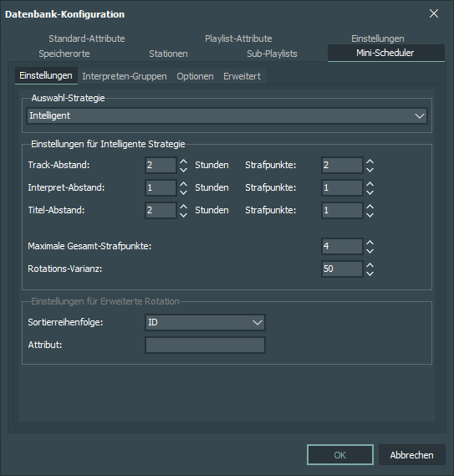Increase Titel-Abstand Strafpunkte with up arrow
The height and width of the screenshot is (476, 454).
370,207
